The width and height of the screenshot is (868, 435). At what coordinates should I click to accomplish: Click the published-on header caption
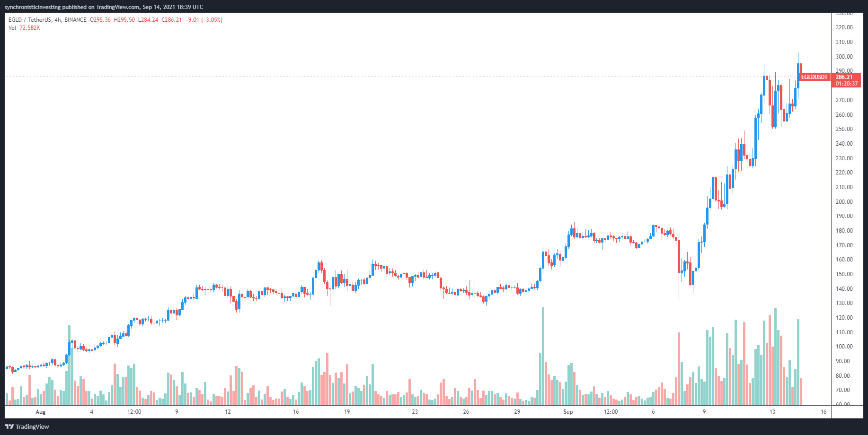pyautogui.click(x=104, y=7)
